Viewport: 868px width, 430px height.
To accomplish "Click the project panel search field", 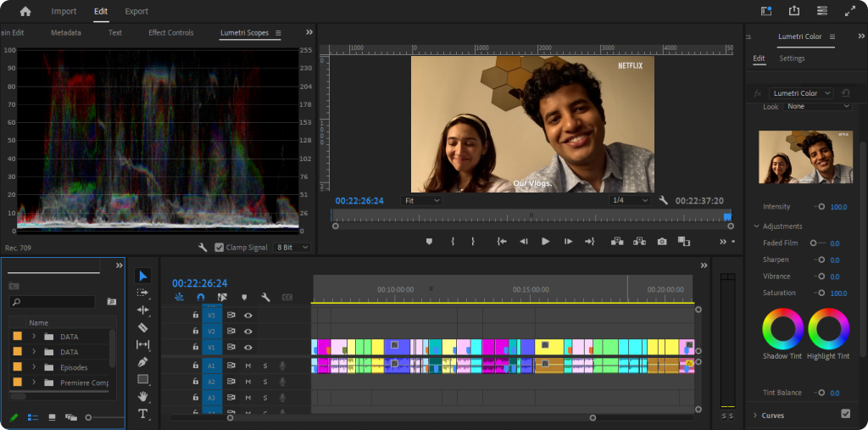I will click(53, 302).
